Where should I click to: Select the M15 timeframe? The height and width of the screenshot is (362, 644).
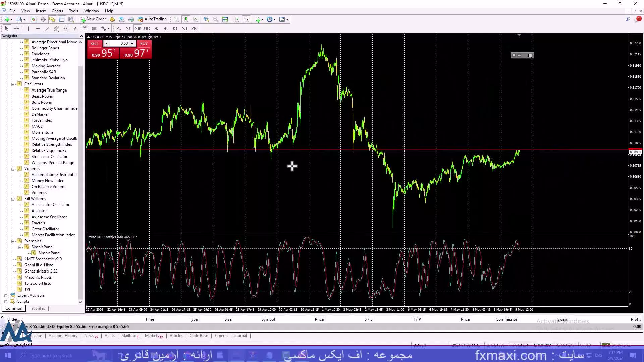click(138, 28)
